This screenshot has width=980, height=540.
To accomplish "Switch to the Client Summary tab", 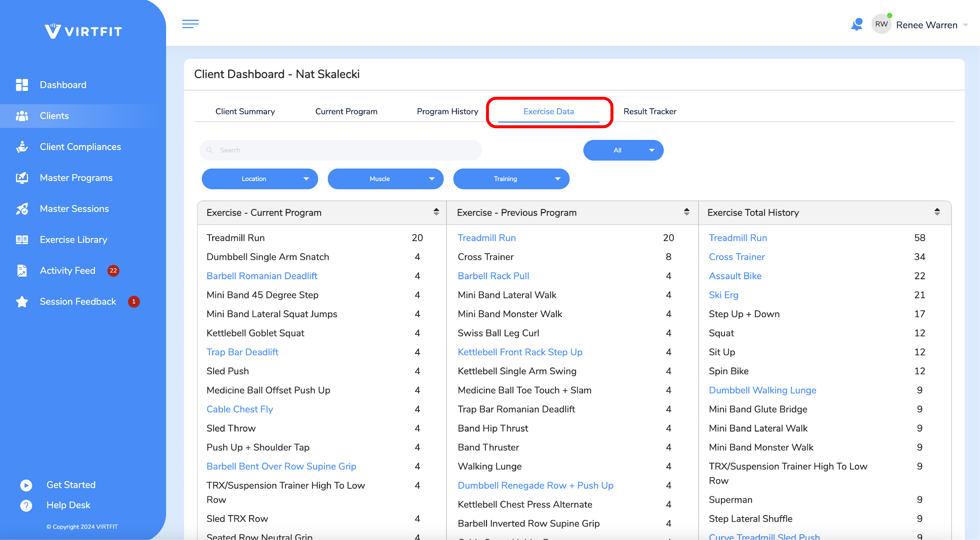I will point(245,111).
